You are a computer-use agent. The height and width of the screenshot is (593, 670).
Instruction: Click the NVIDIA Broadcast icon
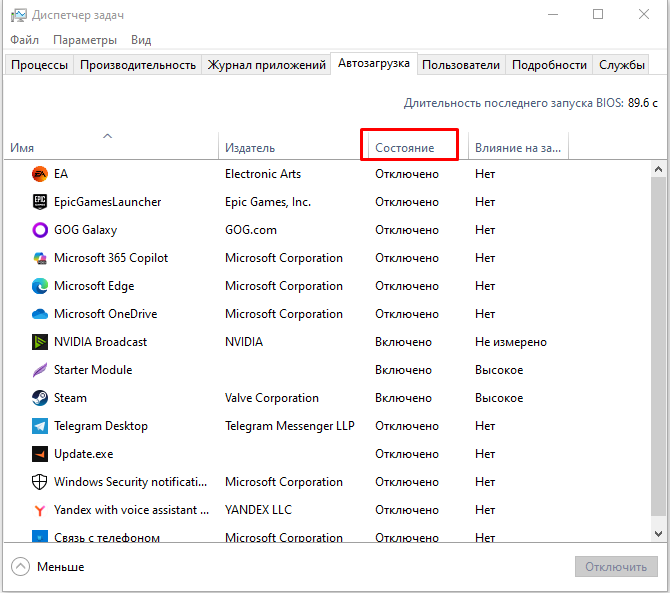pos(40,342)
